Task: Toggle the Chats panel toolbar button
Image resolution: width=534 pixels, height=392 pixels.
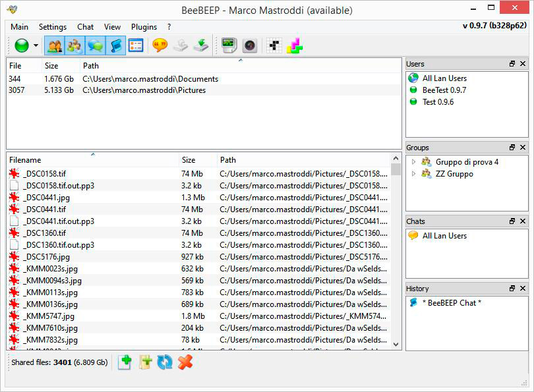Action: click(95, 45)
